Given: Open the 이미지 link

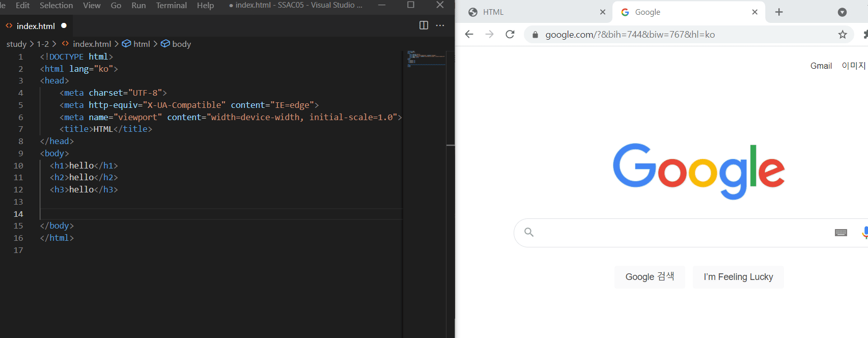Looking at the screenshot, I should pos(853,66).
